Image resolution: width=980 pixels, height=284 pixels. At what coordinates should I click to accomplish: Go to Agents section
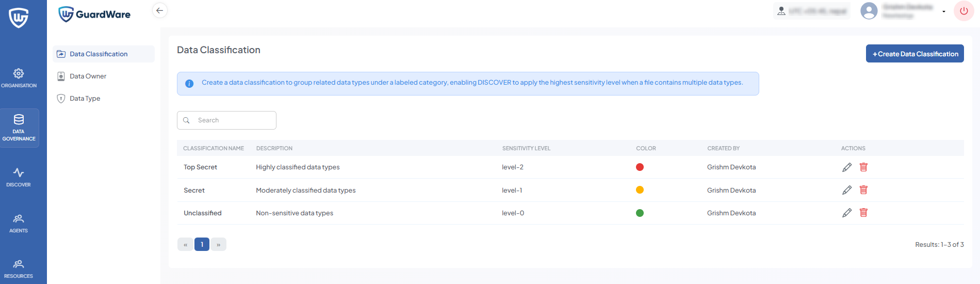(19, 223)
